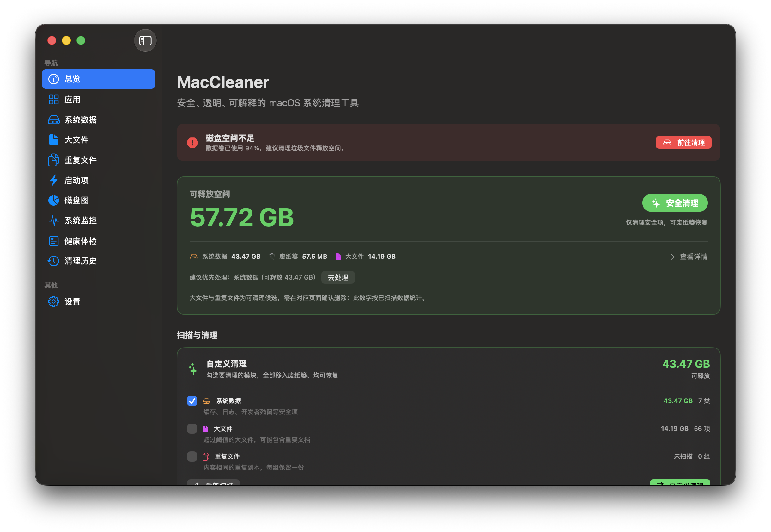
Task: Click the purple file icon in 大文件 checkbox row
Action: 206,429
